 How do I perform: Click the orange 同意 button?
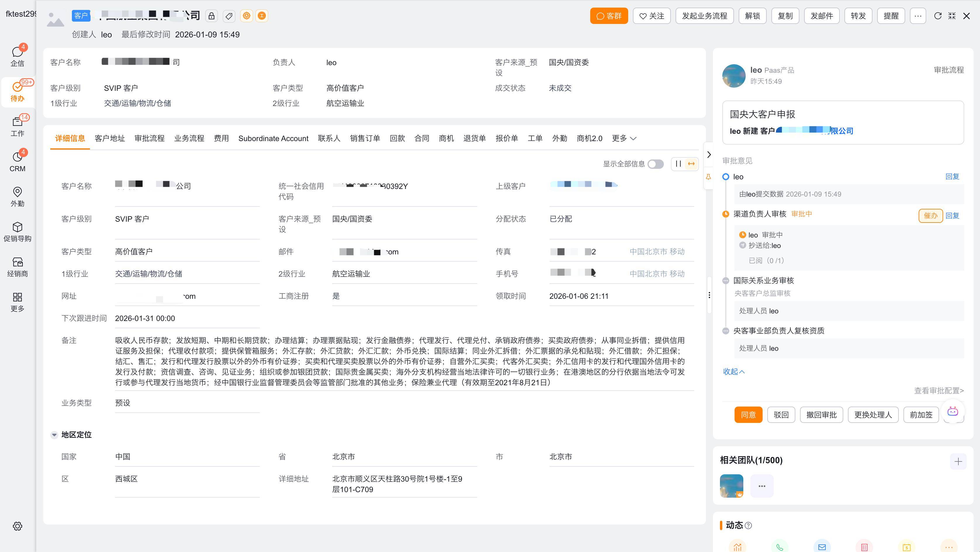[748, 415]
